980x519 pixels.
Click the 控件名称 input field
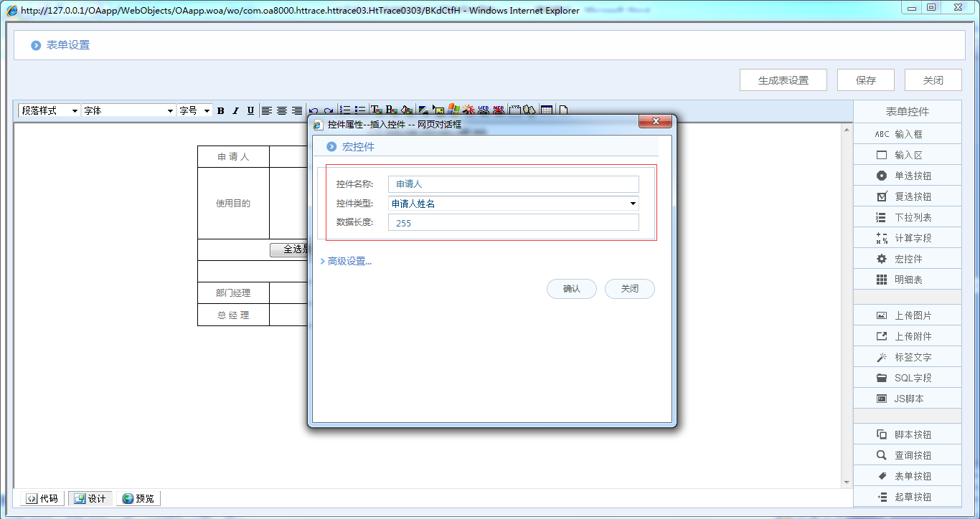[x=513, y=184]
